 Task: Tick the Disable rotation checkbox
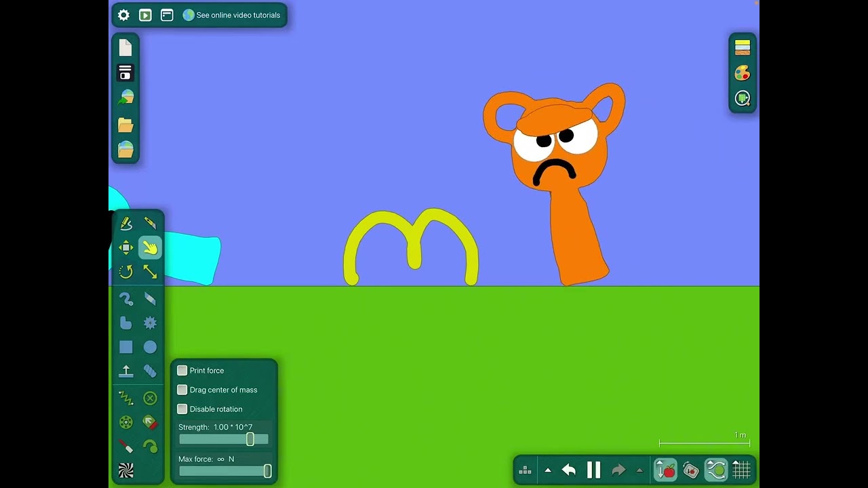pos(182,409)
